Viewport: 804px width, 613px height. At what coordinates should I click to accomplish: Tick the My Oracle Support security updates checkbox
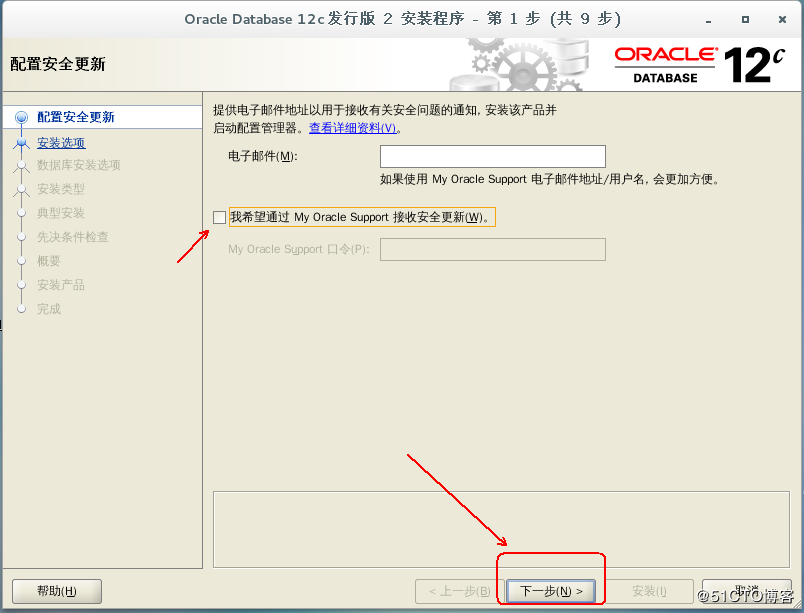tap(219, 217)
